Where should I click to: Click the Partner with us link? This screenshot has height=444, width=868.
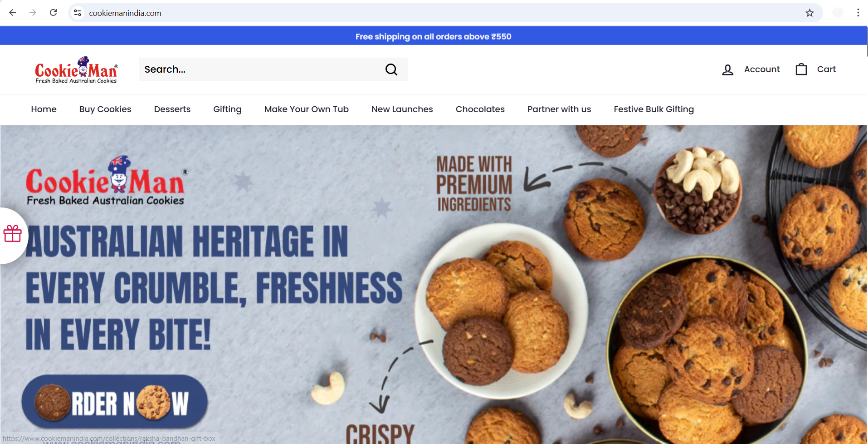(559, 109)
